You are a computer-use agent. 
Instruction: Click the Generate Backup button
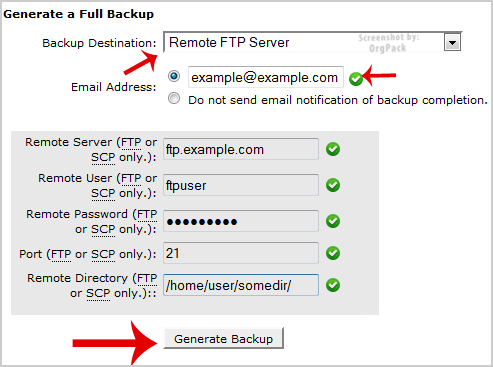pyautogui.click(x=223, y=338)
